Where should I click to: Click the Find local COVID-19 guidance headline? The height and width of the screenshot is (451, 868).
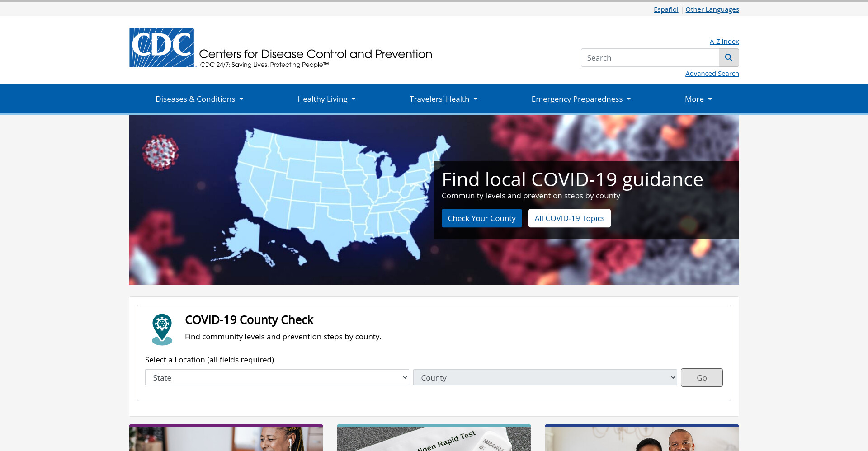click(x=572, y=179)
